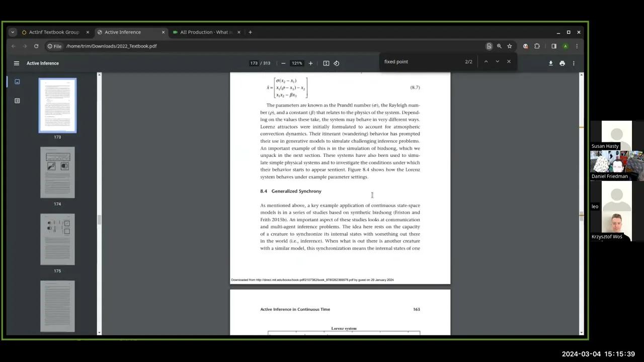
Task: Navigate back with the browser back arrow
Action: pyautogui.click(x=13, y=46)
